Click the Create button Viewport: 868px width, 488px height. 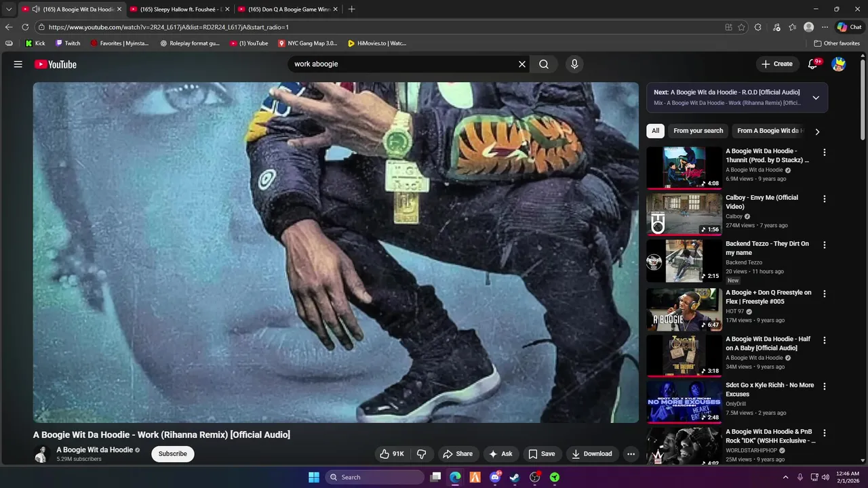click(x=777, y=64)
